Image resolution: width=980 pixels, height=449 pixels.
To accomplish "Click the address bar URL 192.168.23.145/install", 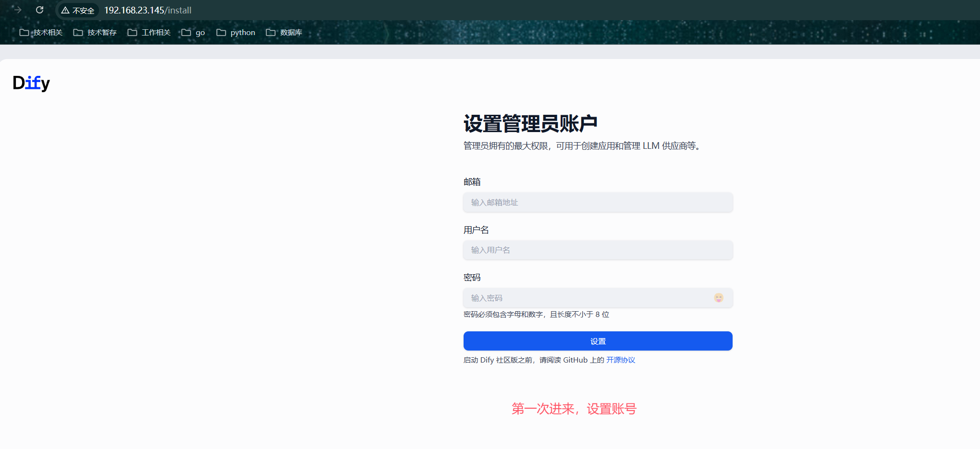I will point(148,10).
